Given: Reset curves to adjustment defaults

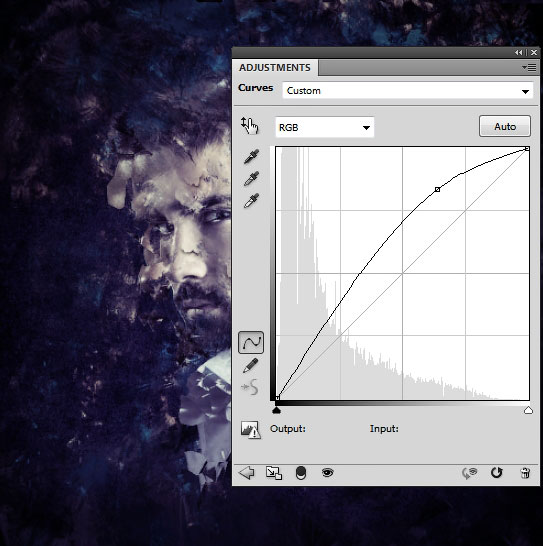Looking at the screenshot, I should (x=497, y=473).
